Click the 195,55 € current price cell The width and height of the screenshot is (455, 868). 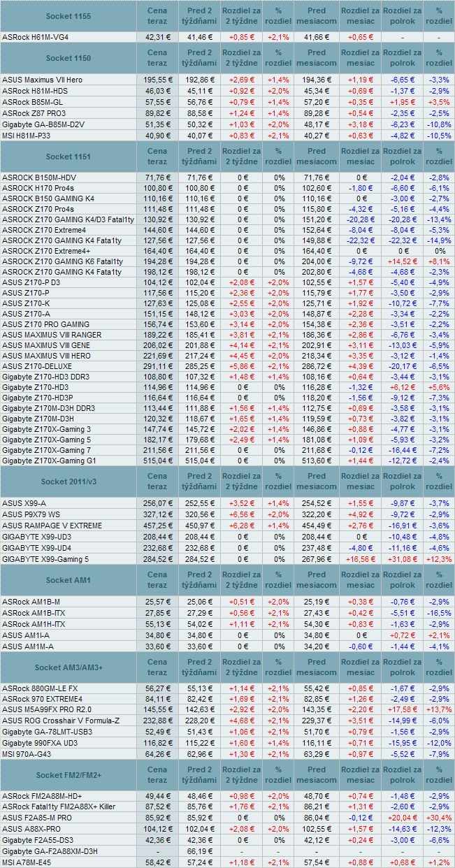[x=158, y=80]
